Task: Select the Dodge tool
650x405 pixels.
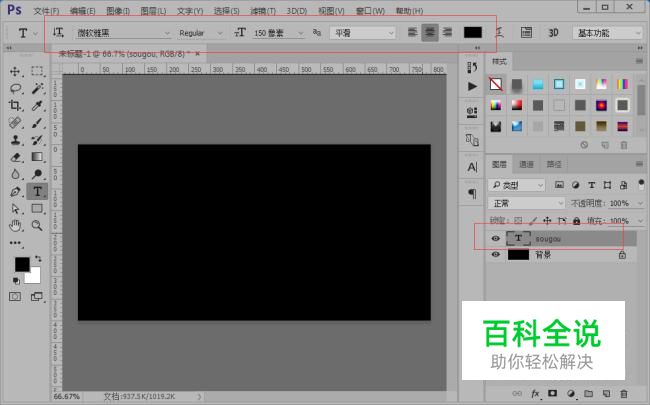Action: 37,174
